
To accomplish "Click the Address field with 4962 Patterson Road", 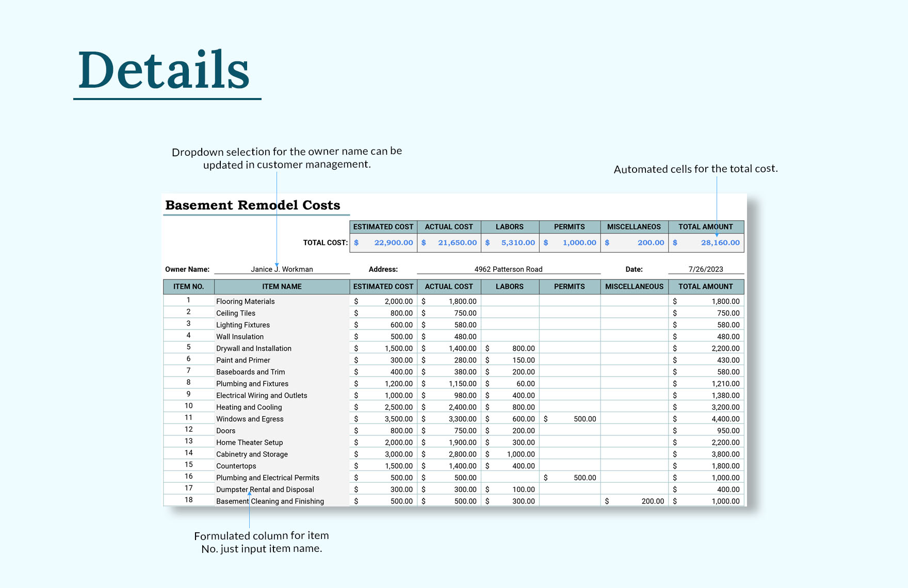I will point(508,269).
